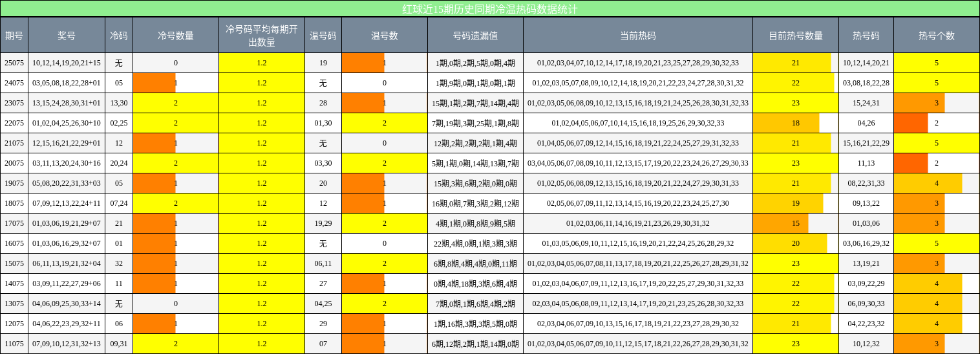Select hot number cell 03,08,18,22,28

point(866,83)
